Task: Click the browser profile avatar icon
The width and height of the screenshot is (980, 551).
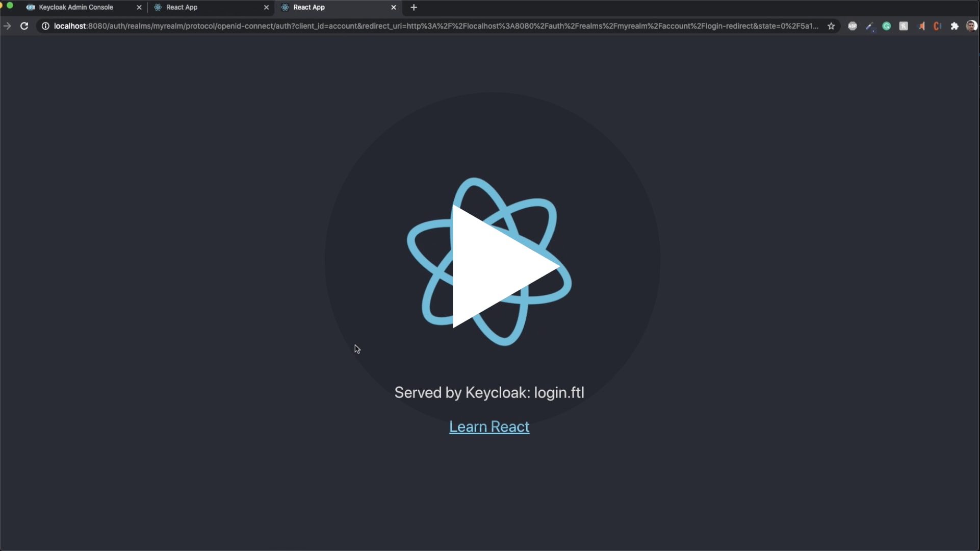Action: (x=971, y=26)
